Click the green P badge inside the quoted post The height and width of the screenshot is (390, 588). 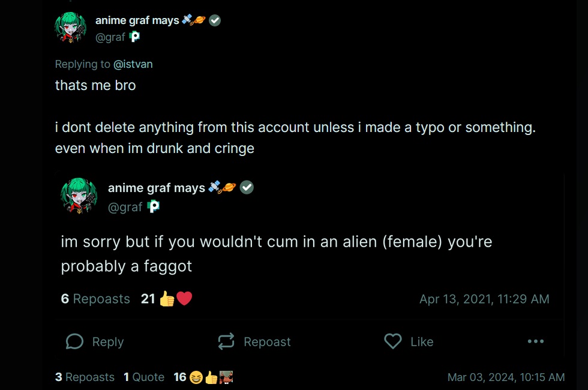tap(154, 207)
